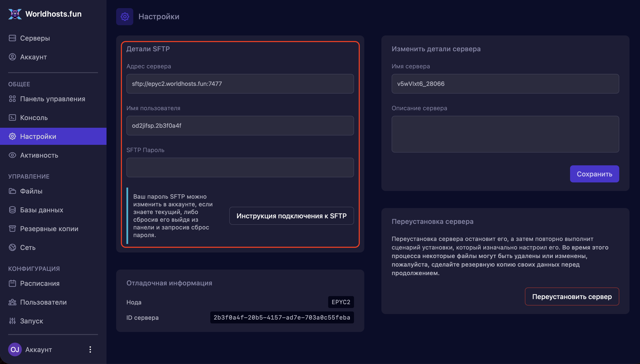Open Инструкция подключения к SFTP
Viewport: 640px width, 364px height.
291,216
